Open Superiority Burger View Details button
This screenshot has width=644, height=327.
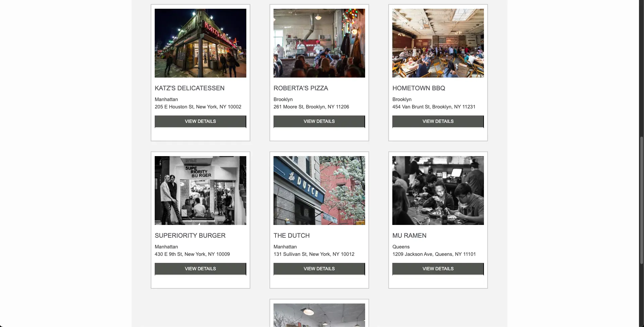pos(200,269)
